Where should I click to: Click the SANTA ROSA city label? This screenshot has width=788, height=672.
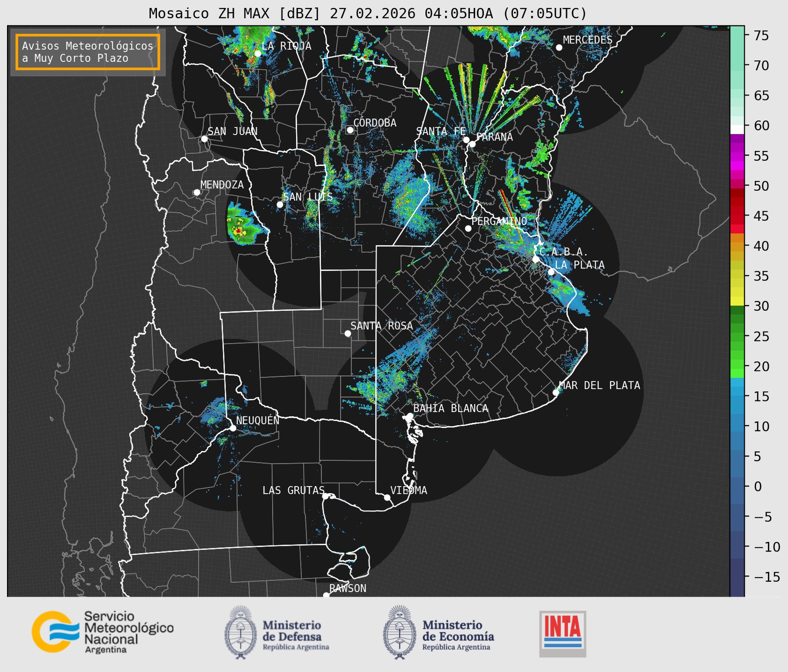[x=382, y=326]
